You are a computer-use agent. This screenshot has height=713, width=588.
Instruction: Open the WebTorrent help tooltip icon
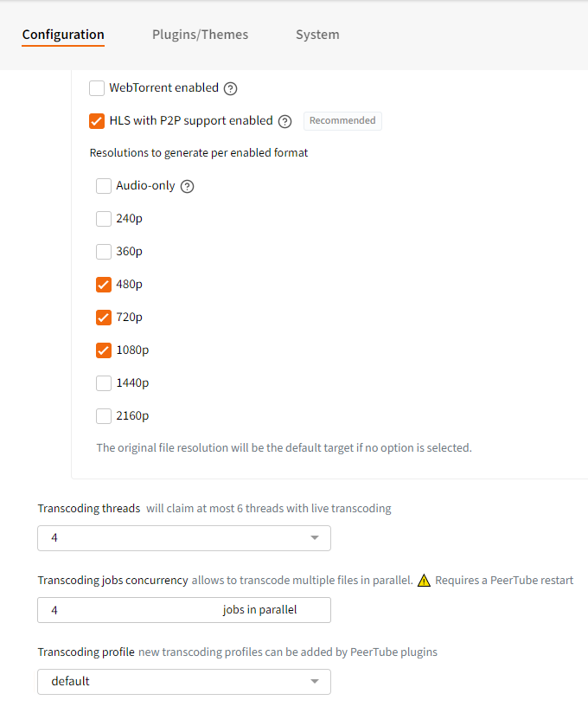click(230, 87)
